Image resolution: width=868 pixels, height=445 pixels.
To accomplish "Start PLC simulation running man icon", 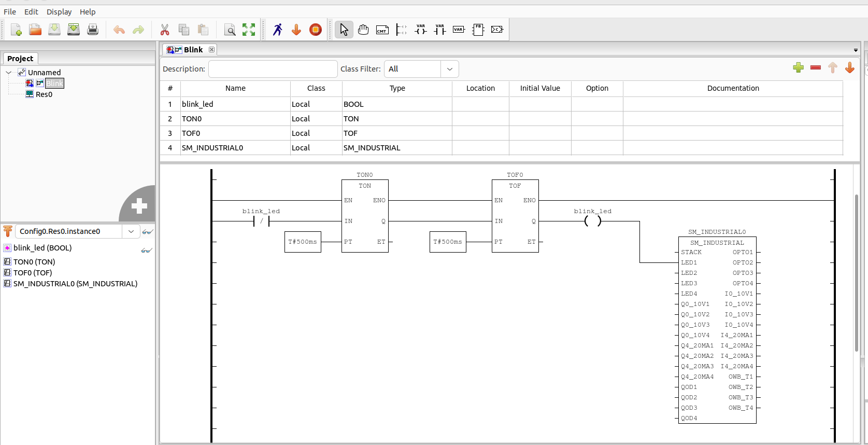I will 278,30.
